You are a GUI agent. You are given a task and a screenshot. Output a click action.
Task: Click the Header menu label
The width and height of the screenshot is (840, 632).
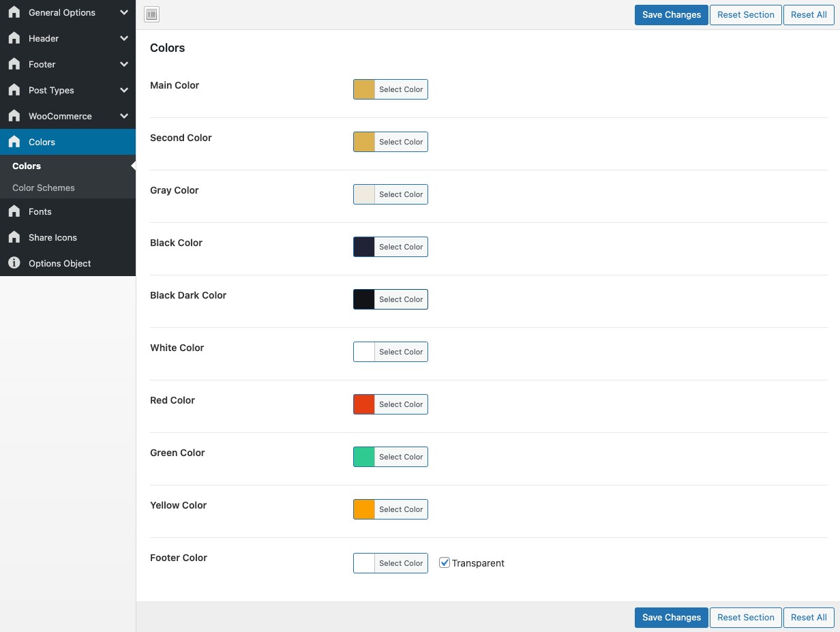pyautogui.click(x=44, y=38)
